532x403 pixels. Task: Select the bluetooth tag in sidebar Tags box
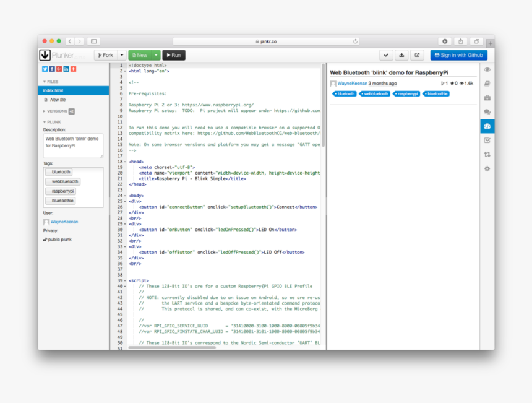[x=59, y=172]
